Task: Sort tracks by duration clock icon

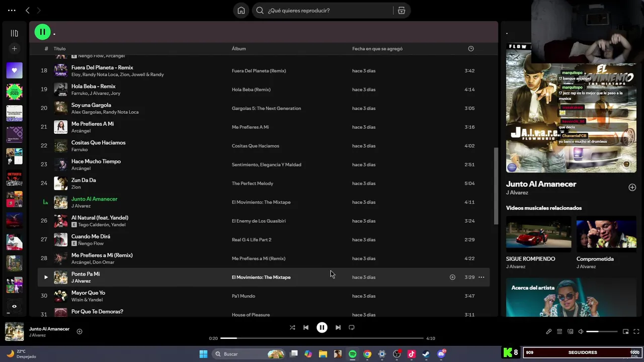Action: (x=471, y=49)
